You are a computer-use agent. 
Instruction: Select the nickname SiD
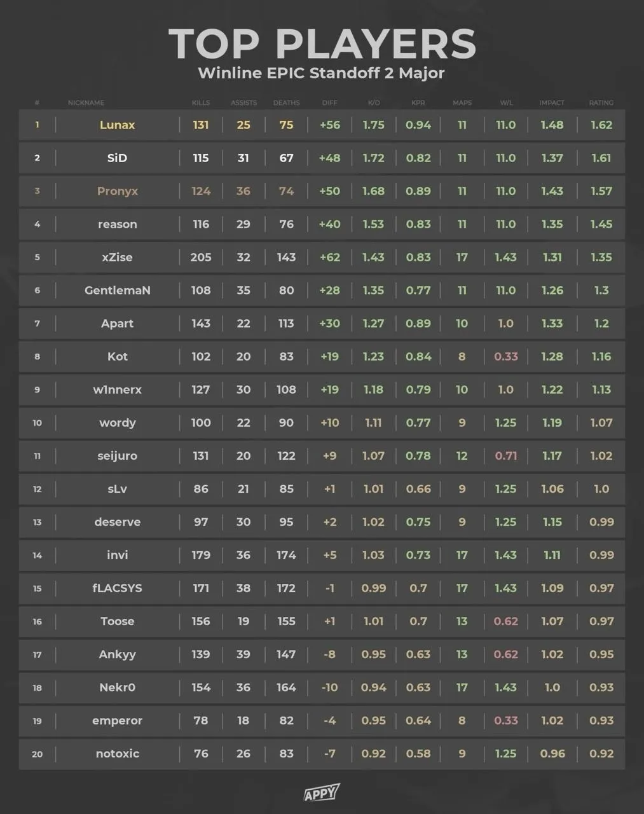[118, 158]
